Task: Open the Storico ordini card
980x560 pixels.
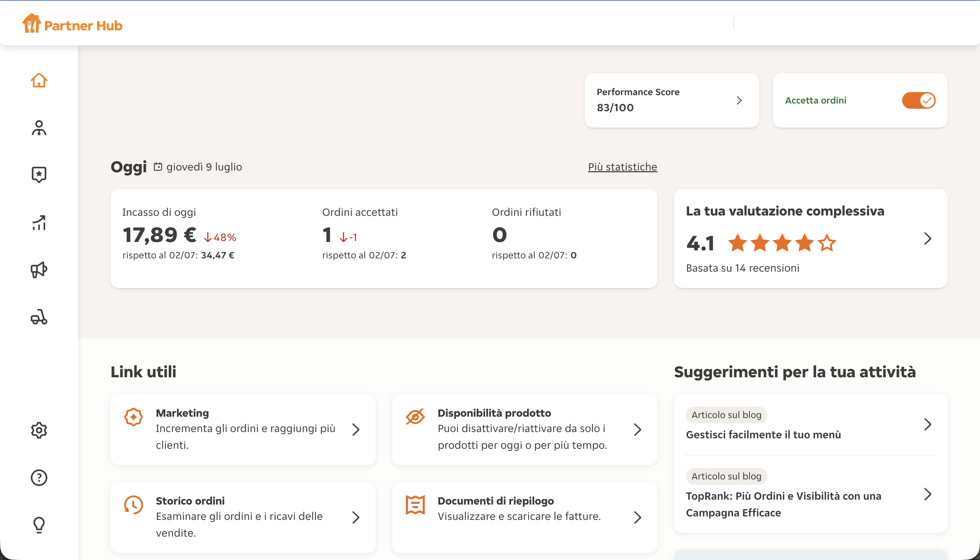Action: [x=243, y=517]
